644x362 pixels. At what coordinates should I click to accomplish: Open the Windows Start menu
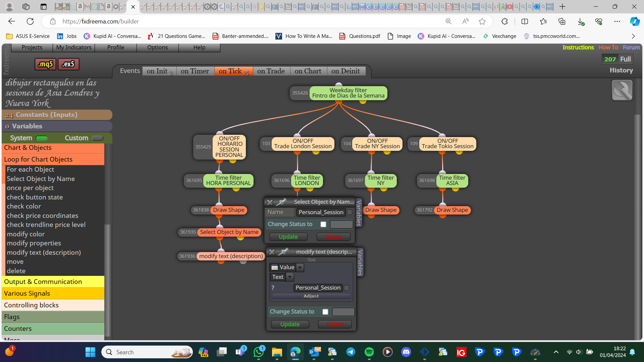point(90,352)
